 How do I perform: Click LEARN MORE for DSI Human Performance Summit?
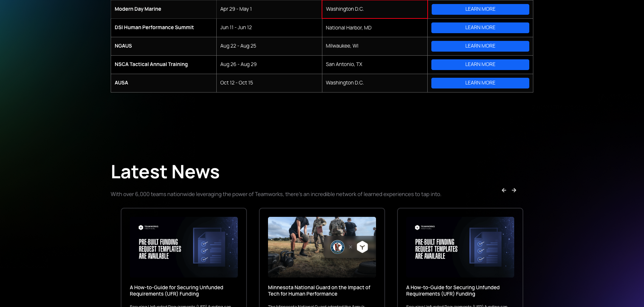click(x=480, y=27)
